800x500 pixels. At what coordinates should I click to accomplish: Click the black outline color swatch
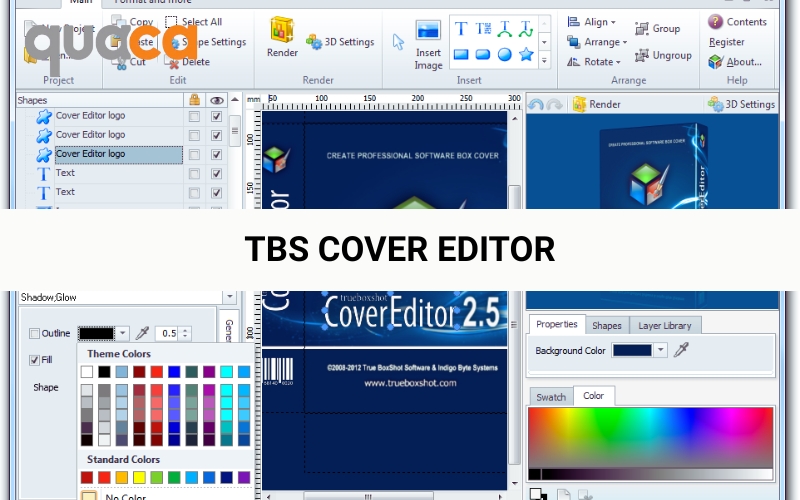click(96, 333)
